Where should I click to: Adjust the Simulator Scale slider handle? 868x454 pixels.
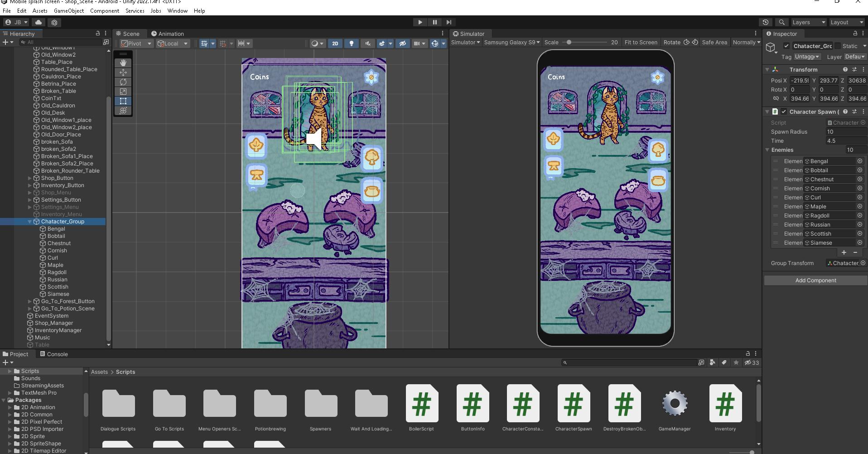click(x=569, y=42)
